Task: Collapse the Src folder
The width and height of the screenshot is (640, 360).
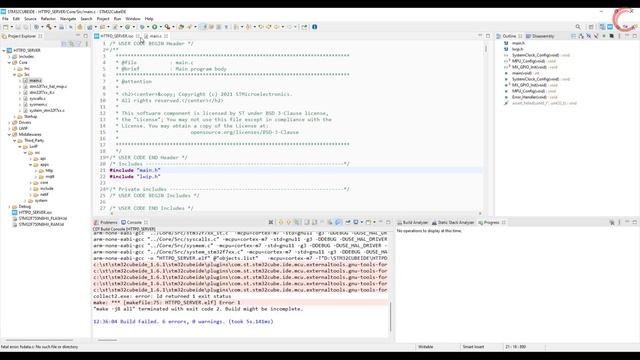Action: pyautogui.click(x=15, y=75)
